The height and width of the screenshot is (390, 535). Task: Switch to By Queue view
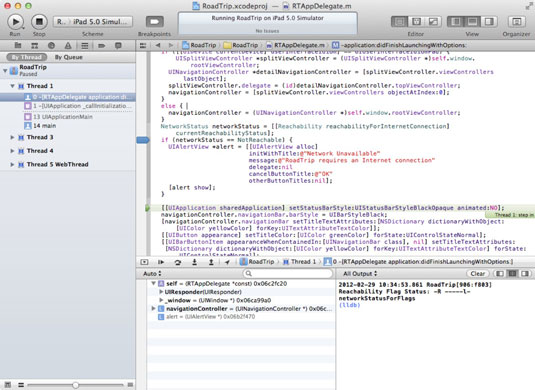tap(69, 57)
